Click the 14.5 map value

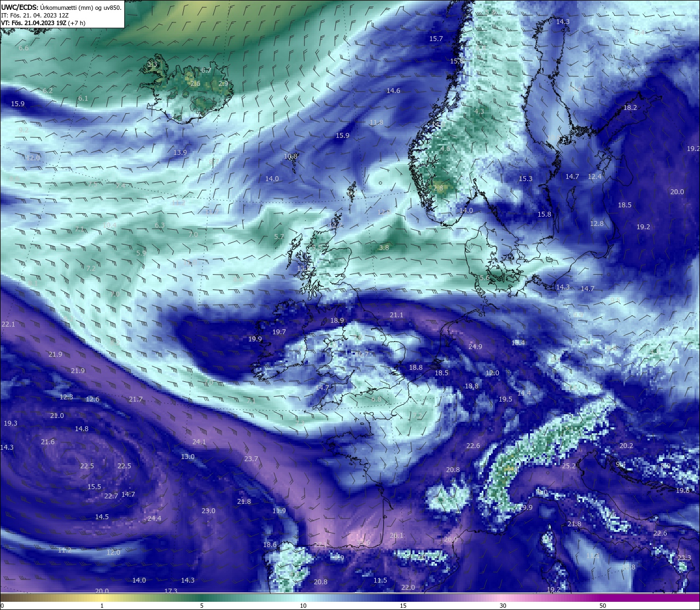102,517
